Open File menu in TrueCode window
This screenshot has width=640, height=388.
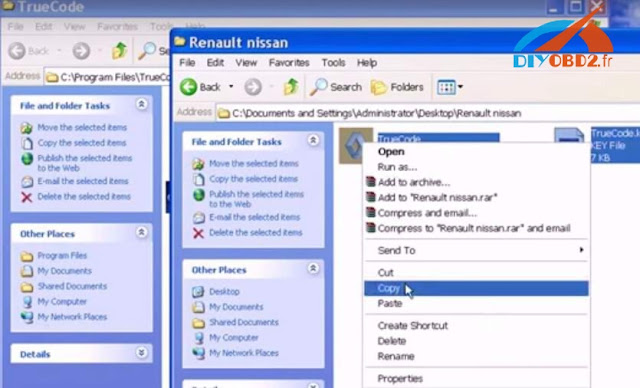pyautogui.click(x=16, y=27)
